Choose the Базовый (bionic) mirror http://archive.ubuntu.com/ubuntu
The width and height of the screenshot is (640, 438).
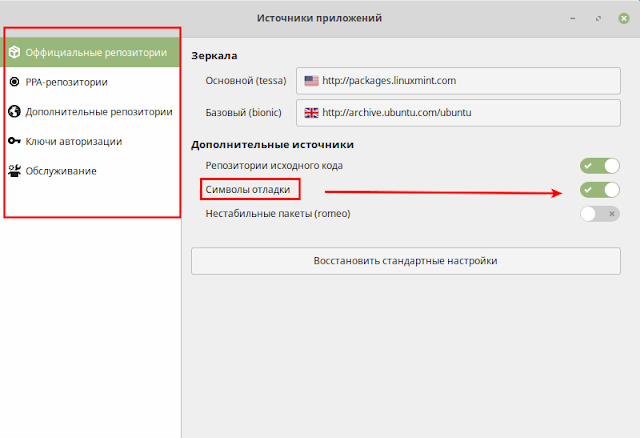click(x=458, y=113)
